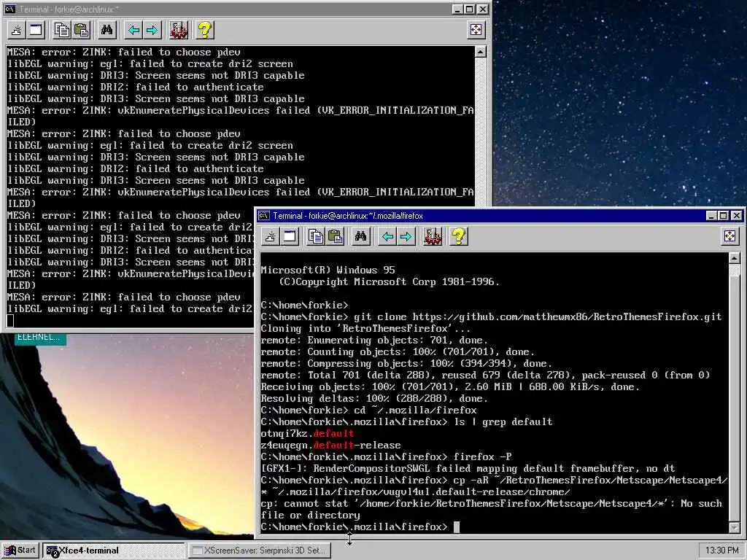The image size is (747, 560).
Task: Click the 'cd ~/.mozilla/firefox' command line
Action: 368,410
